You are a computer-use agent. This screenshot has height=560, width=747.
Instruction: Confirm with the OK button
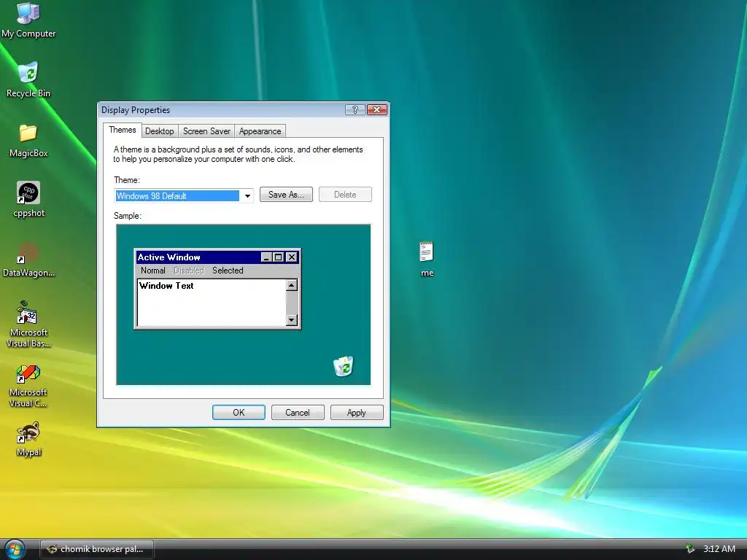239,413
